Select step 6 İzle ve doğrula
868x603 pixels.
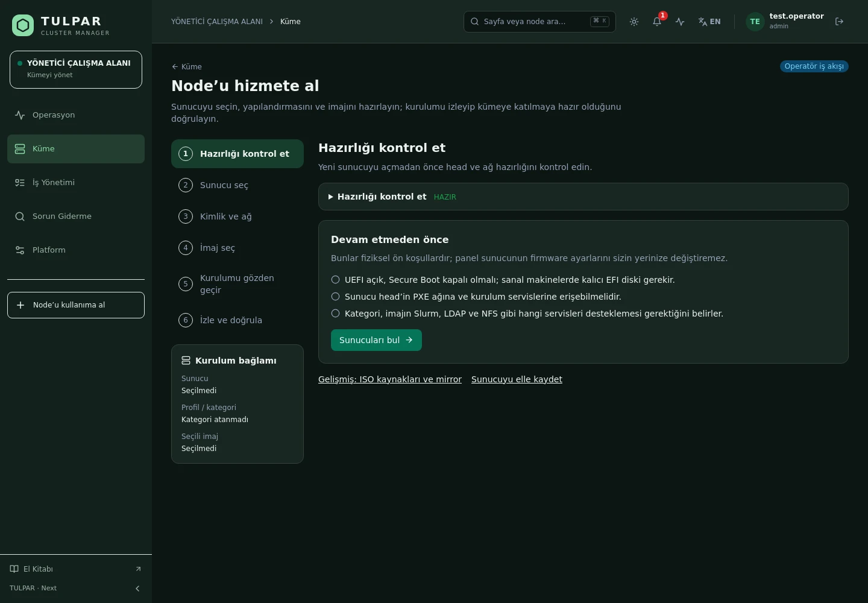click(237, 320)
